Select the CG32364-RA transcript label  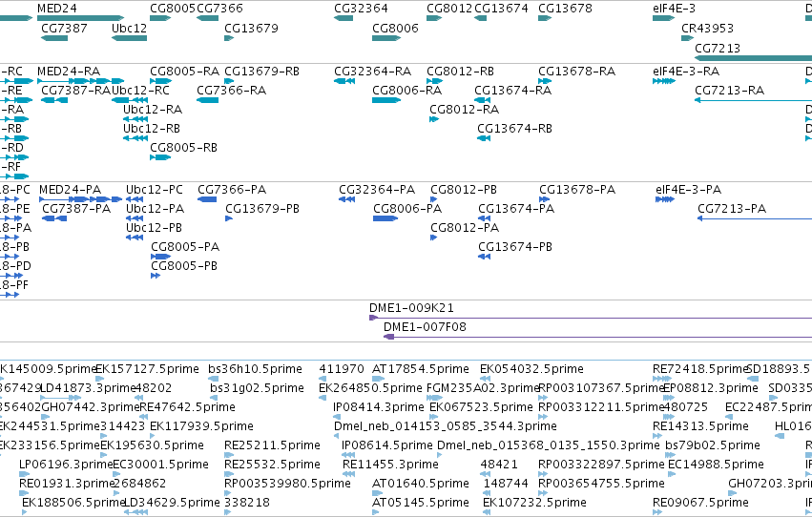[373, 71]
